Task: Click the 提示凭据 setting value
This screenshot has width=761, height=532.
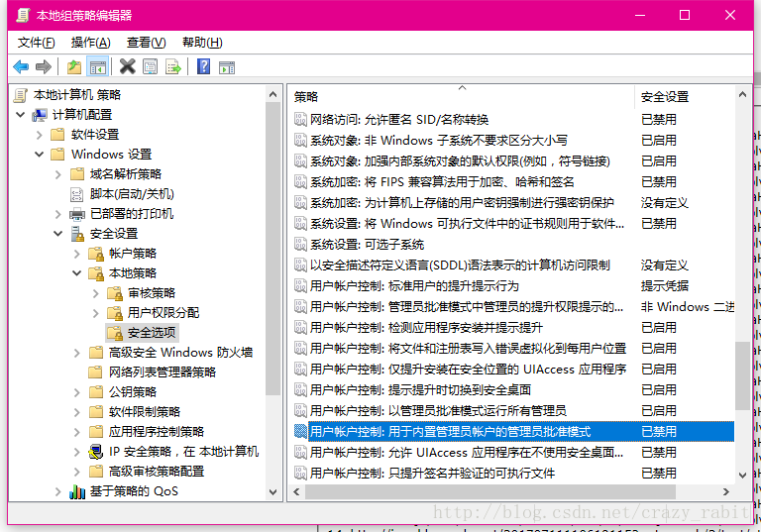Action: coord(665,286)
